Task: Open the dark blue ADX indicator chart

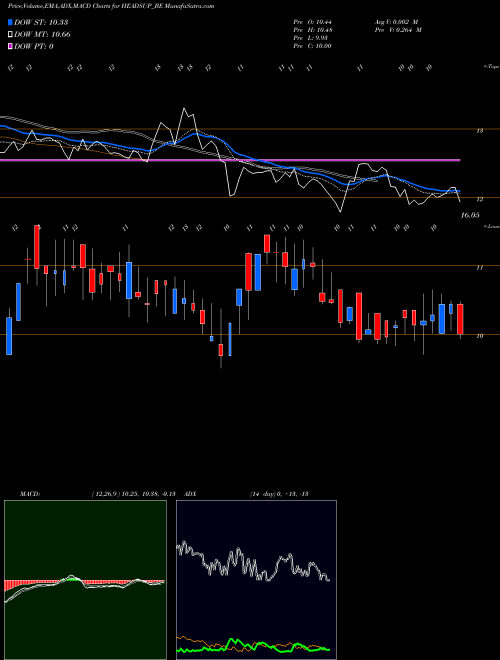Action: tap(256, 580)
